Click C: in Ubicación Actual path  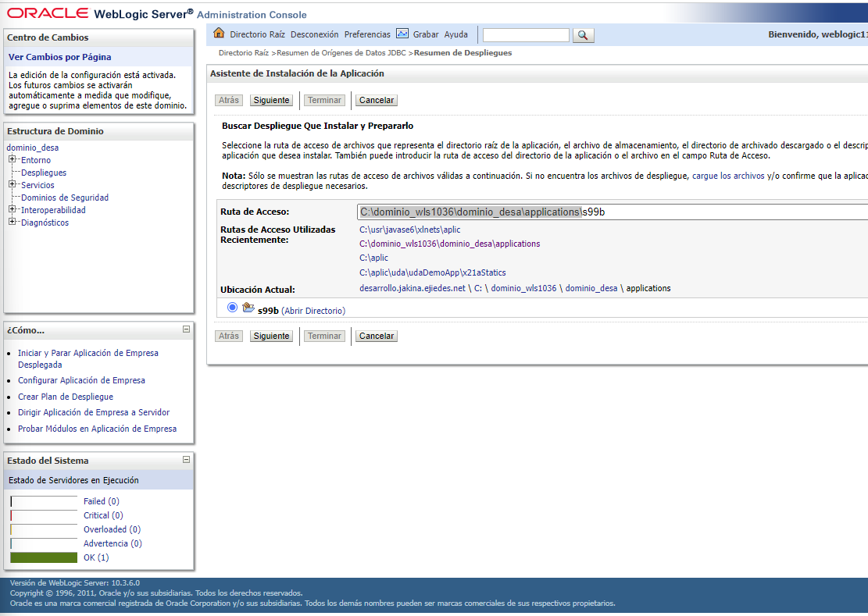click(478, 288)
